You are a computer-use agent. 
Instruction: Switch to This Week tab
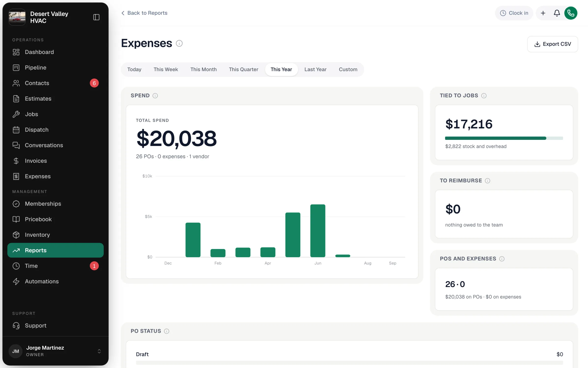(x=166, y=69)
